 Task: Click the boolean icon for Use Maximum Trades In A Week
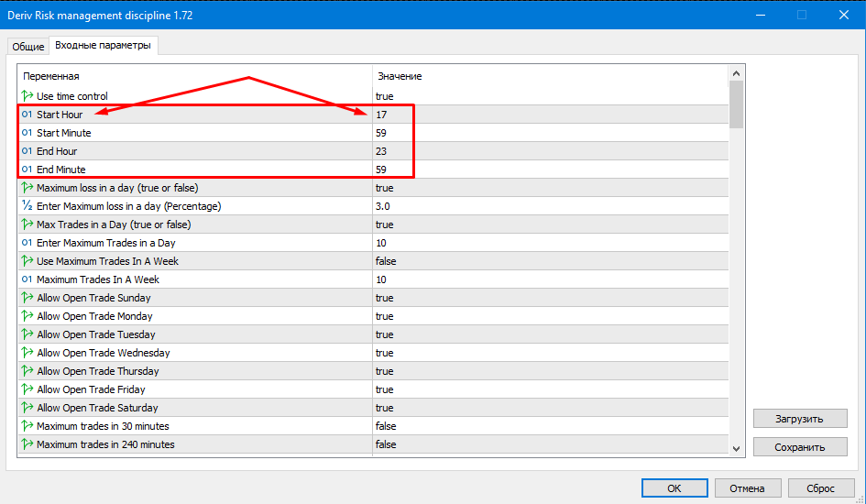point(27,260)
